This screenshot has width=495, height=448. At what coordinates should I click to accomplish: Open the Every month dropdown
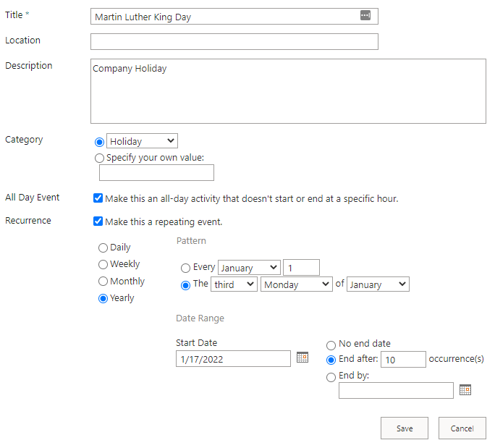pos(249,268)
